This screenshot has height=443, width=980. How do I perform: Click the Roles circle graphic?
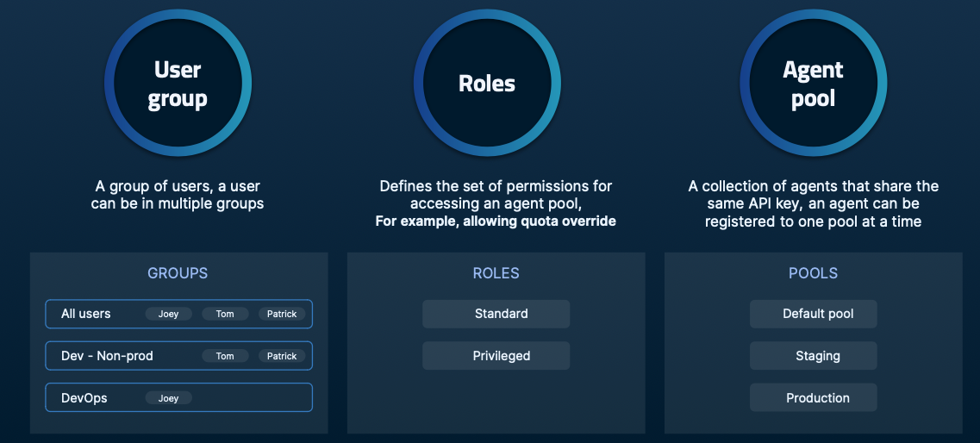[x=487, y=84]
